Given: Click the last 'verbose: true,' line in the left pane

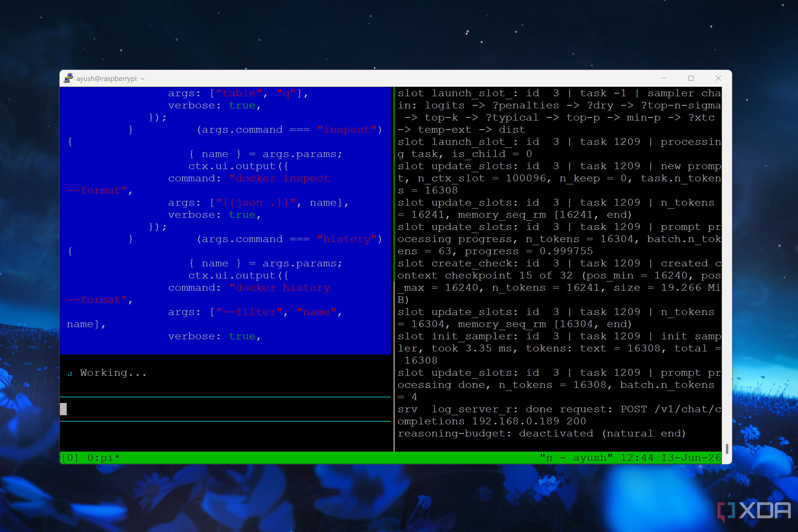Looking at the screenshot, I should pos(214,336).
